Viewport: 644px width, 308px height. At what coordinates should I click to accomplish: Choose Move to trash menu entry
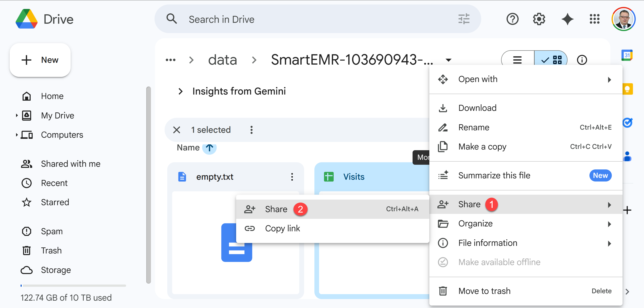[484, 291]
